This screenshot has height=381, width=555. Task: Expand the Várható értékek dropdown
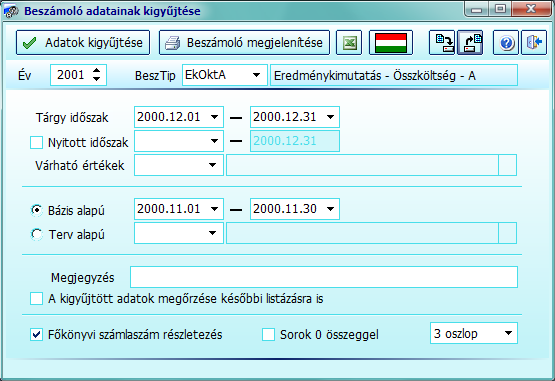pos(212,165)
